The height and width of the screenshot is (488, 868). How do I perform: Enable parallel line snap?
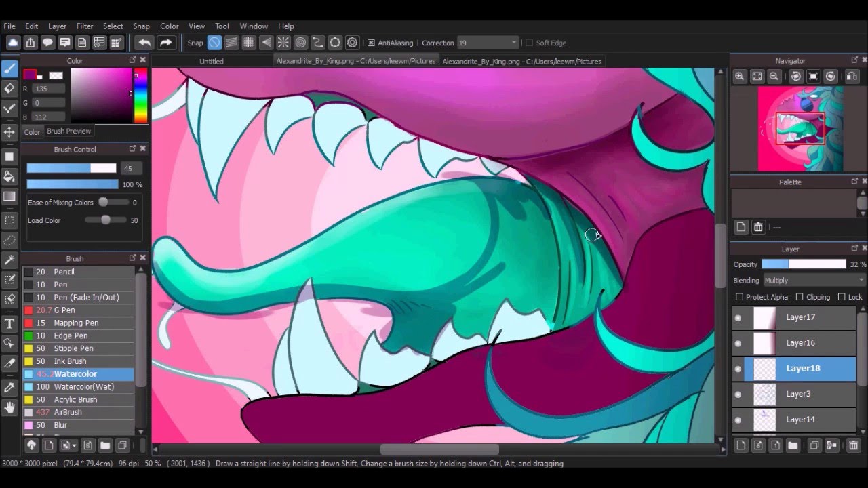pyautogui.click(x=232, y=43)
